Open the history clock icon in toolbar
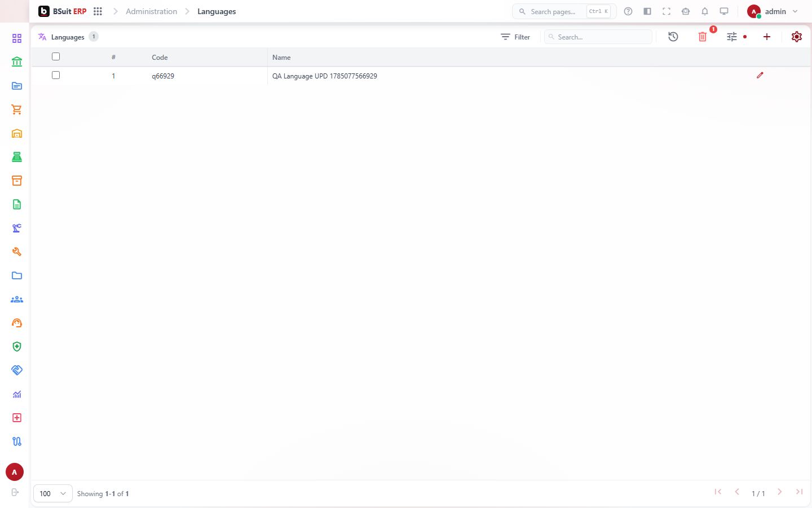The height and width of the screenshot is (508, 812). (x=673, y=37)
